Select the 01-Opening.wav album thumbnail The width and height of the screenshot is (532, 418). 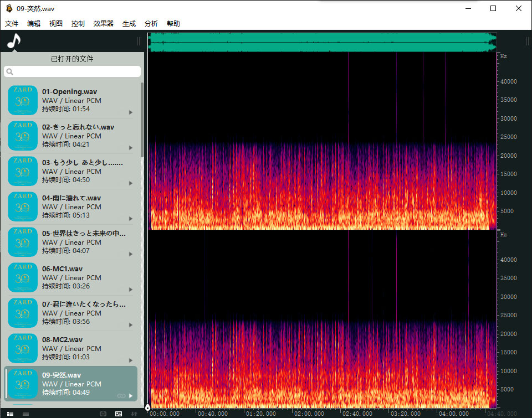(23, 100)
